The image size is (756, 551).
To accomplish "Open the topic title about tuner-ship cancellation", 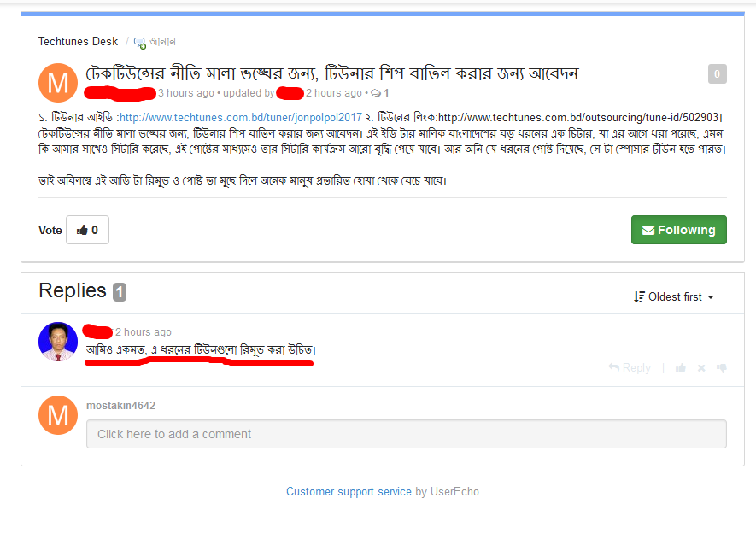I will click(331, 73).
